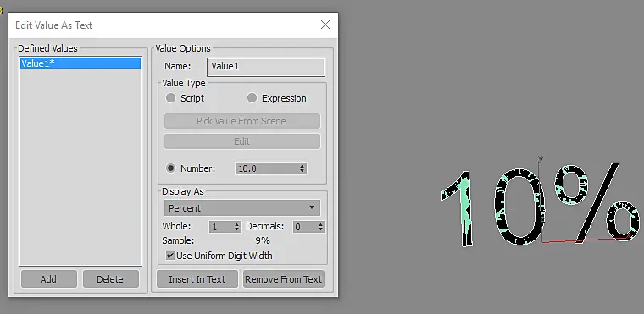The height and width of the screenshot is (314, 644).
Task: Close the Edit Value As Text dialog
Action: [325, 25]
